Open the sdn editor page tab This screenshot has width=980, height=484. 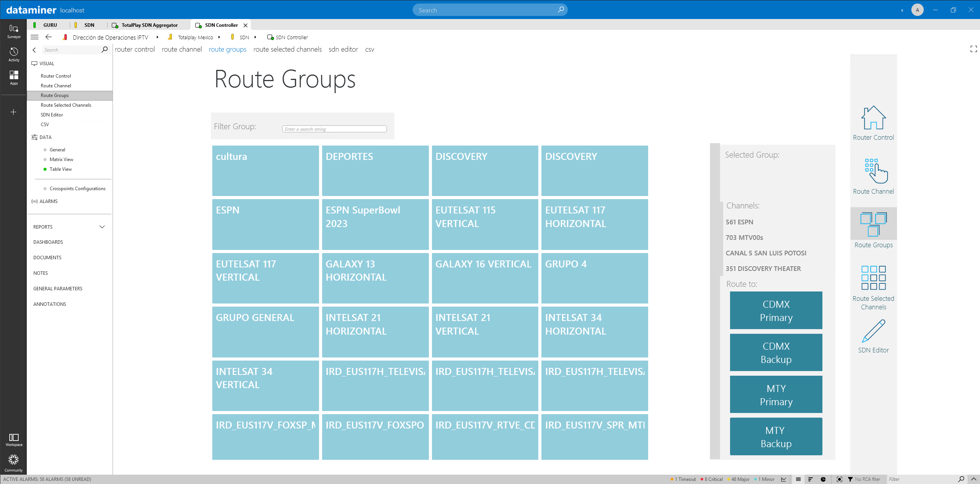tap(343, 49)
